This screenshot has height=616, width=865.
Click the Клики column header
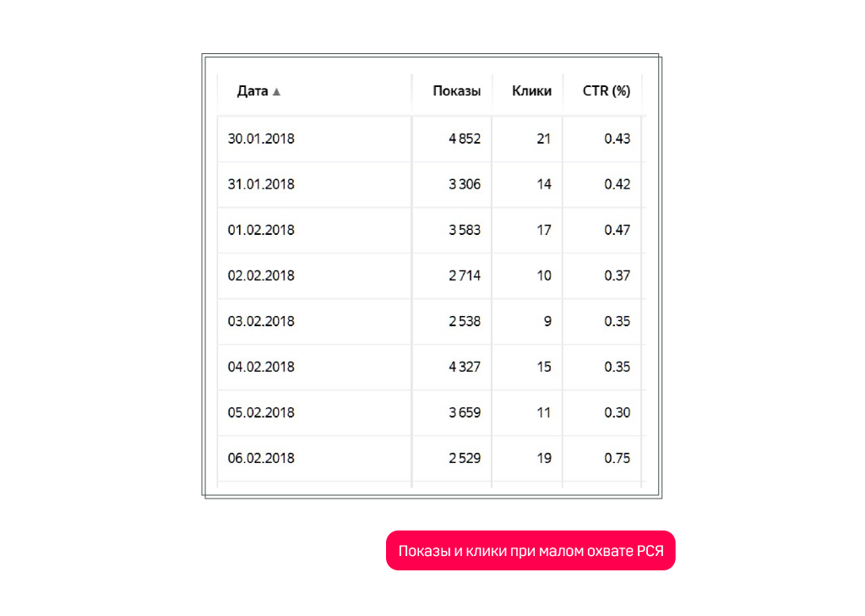531,91
